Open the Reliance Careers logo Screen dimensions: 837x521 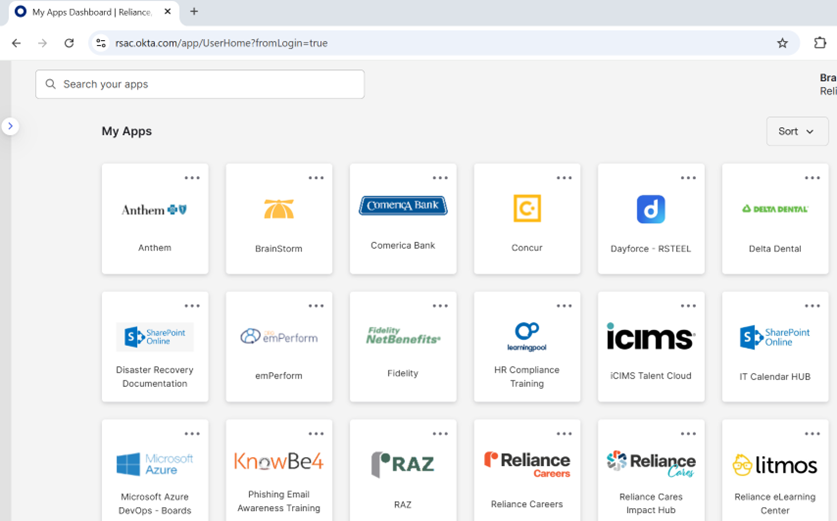tap(527, 464)
